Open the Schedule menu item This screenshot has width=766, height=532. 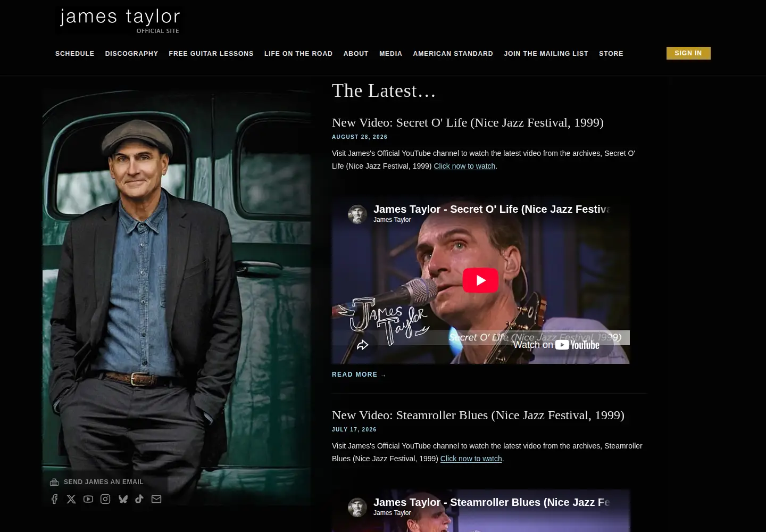(74, 54)
